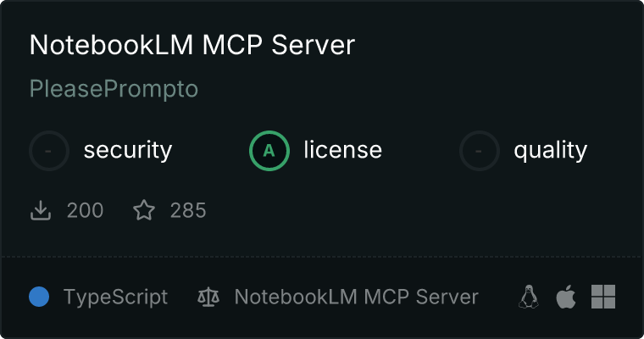Click the 285 stars count
Image resolution: width=644 pixels, height=339 pixels.
[188, 210]
